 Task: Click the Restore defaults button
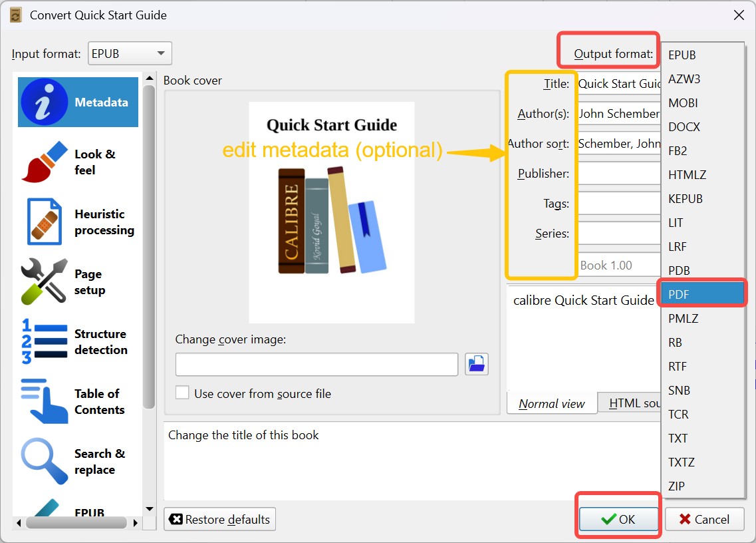pos(219,519)
